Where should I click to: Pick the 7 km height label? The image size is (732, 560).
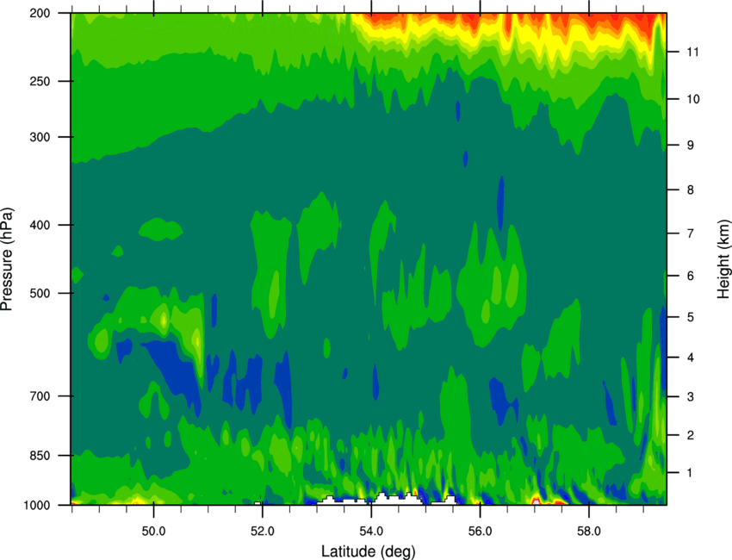tap(691, 233)
